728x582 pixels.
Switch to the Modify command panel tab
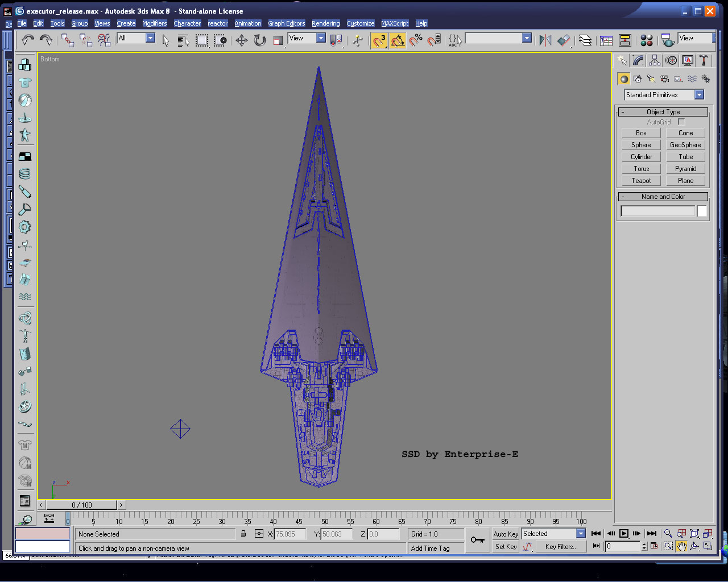(x=639, y=60)
